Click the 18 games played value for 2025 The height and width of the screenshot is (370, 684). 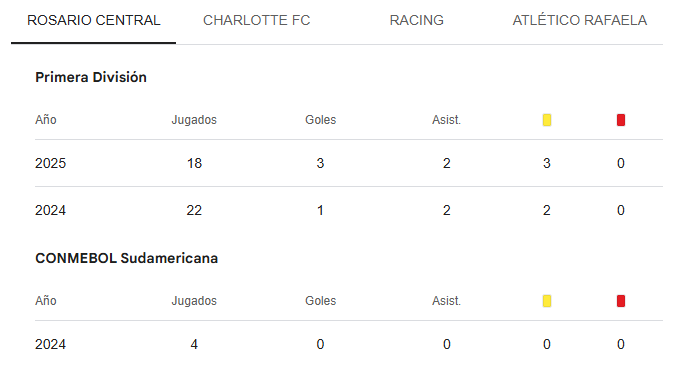[194, 163]
